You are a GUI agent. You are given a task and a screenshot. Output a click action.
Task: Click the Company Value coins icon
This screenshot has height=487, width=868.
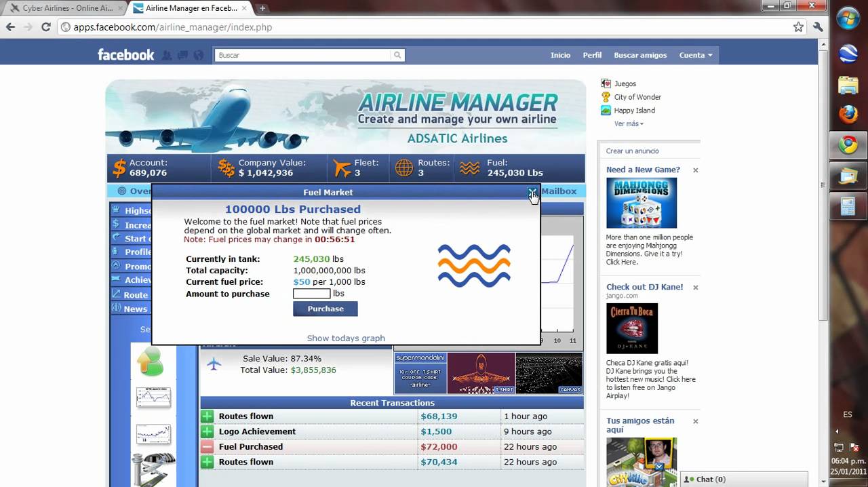[226, 168]
